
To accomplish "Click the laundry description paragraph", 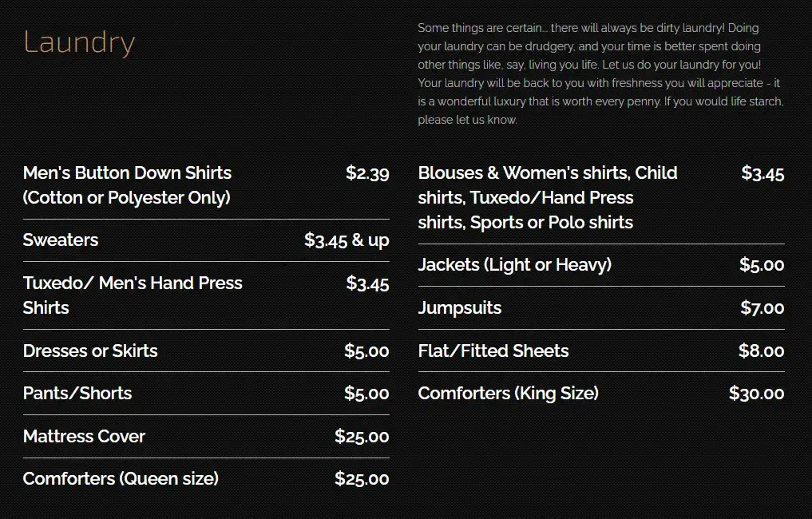I will (x=600, y=73).
